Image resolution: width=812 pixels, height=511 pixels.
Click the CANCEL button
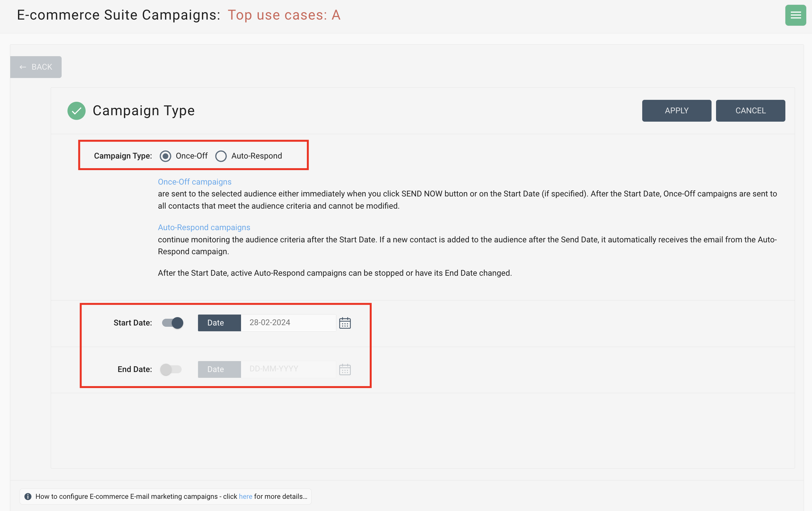[x=750, y=111]
